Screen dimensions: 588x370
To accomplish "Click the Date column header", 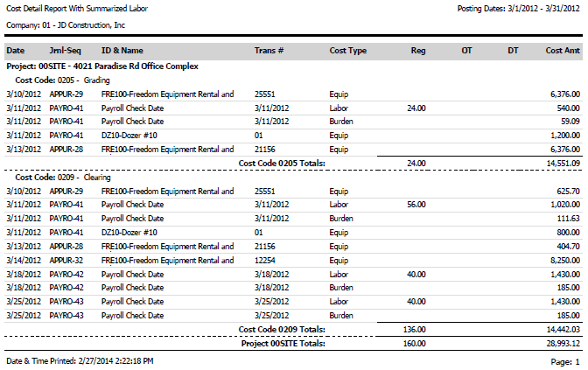I will [x=16, y=51].
